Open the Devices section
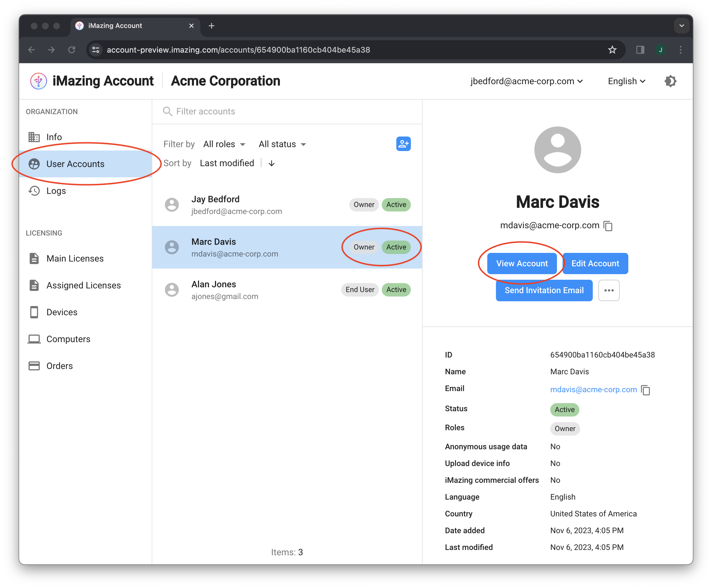 pyautogui.click(x=85, y=312)
